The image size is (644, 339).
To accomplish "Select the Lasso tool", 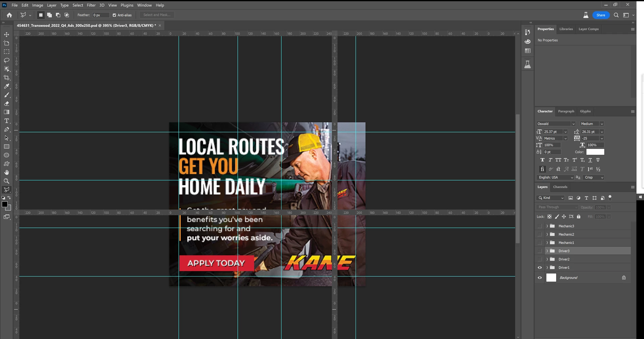I will (6, 60).
